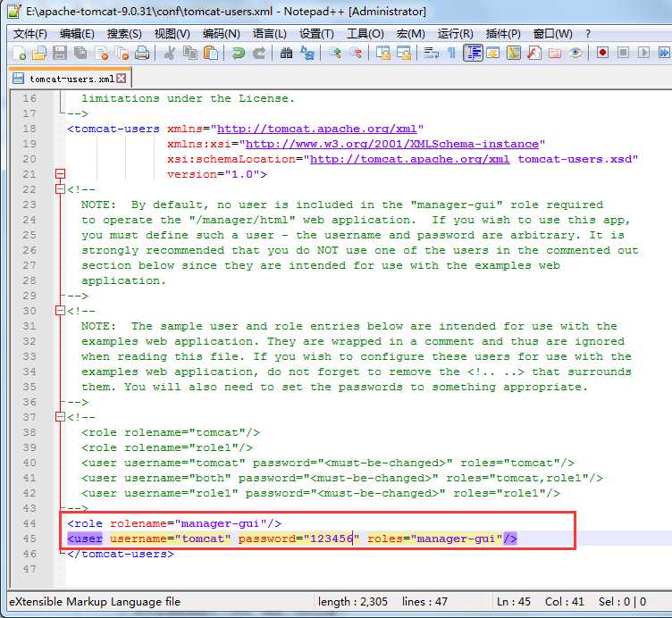This screenshot has height=618, width=672.
Task: Click the password value "123456"
Action: click(x=332, y=539)
